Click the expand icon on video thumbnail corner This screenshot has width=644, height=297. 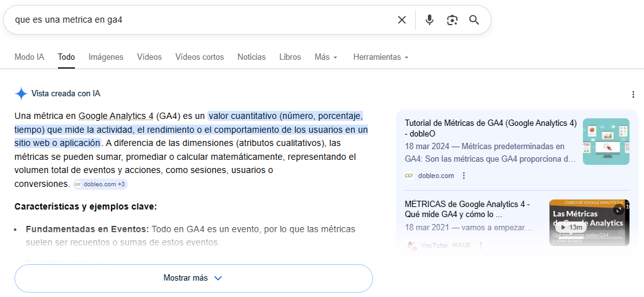(x=619, y=210)
